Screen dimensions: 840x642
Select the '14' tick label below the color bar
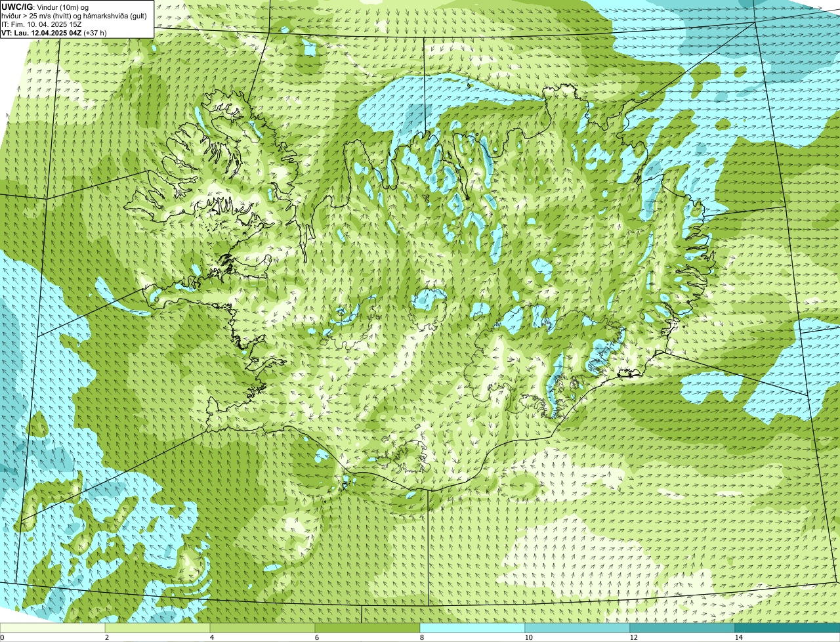[738, 637]
